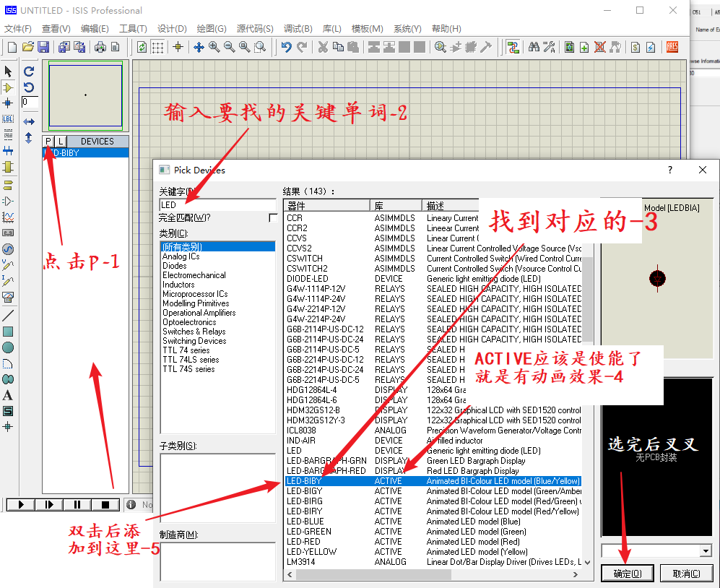
Task: Zoom in with the magnifier plus icon
Action: 214,47
